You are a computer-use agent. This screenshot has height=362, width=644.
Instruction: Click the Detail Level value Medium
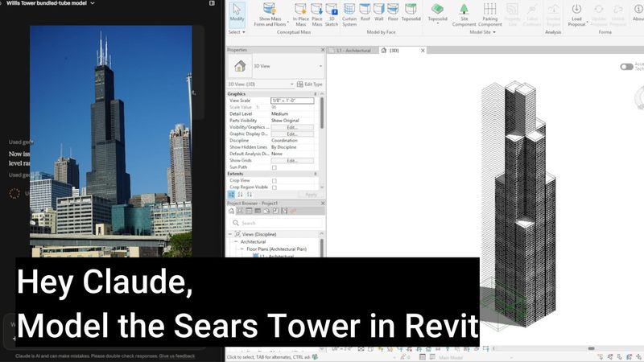pyautogui.click(x=279, y=114)
